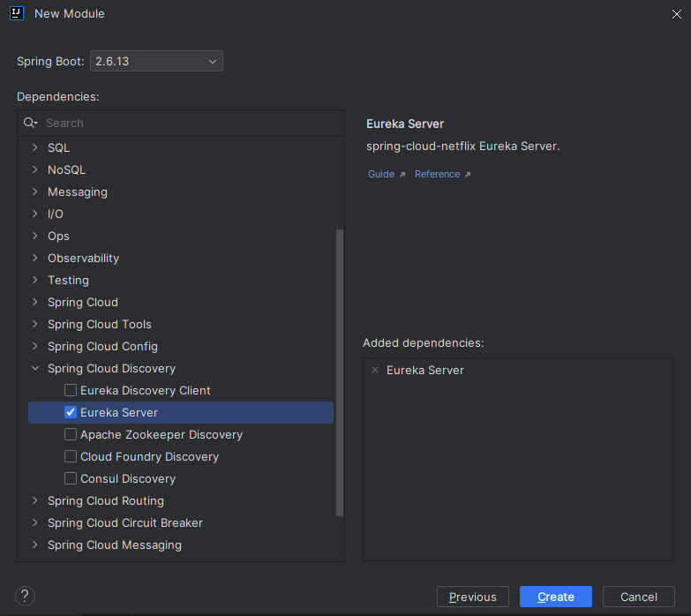Close the New Module dialog
The height and width of the screenshot is (616, 691).
[x=677, y=14]
